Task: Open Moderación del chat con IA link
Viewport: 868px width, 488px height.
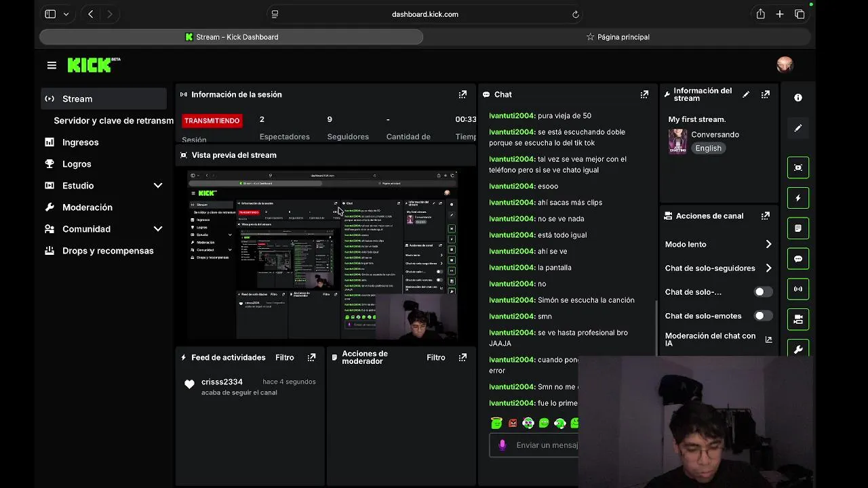Action: tap(710, 340)
